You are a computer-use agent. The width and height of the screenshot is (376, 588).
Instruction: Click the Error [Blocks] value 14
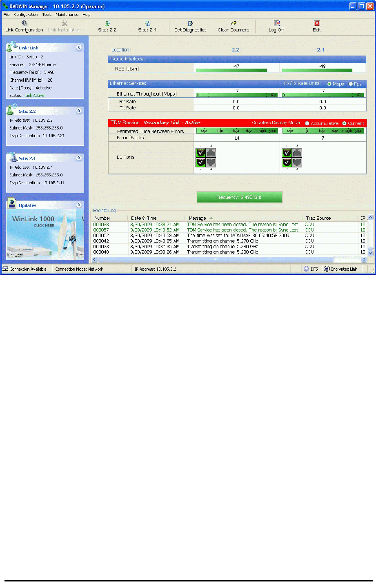[x=237, y=138]
